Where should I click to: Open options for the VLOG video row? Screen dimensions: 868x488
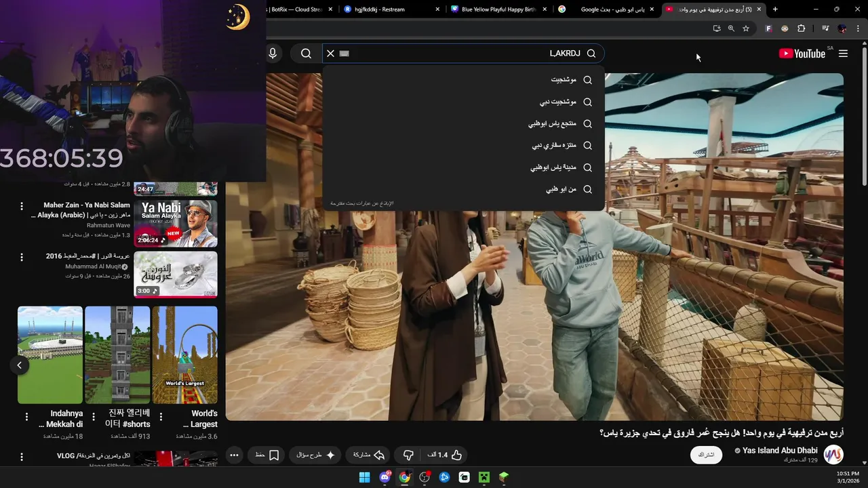pos(21,457)
